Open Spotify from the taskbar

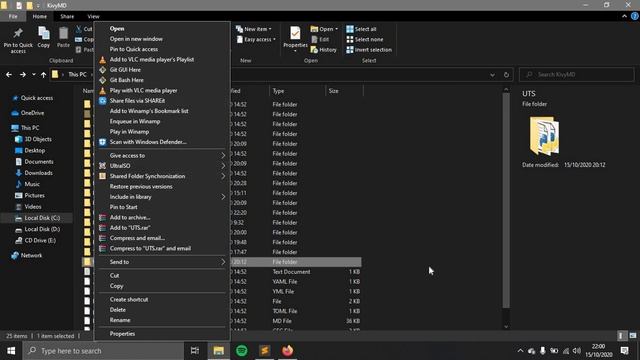(242, 351)
